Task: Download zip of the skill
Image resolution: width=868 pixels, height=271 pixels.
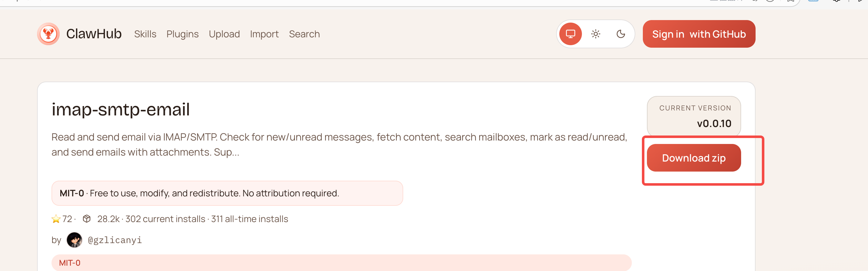Action: point(693,158)
